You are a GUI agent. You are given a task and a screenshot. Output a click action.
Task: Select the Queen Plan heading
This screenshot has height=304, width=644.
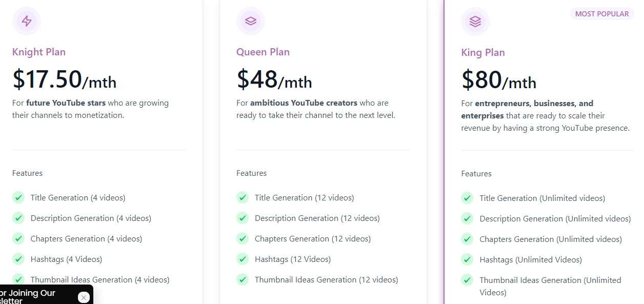pos(263,52)
